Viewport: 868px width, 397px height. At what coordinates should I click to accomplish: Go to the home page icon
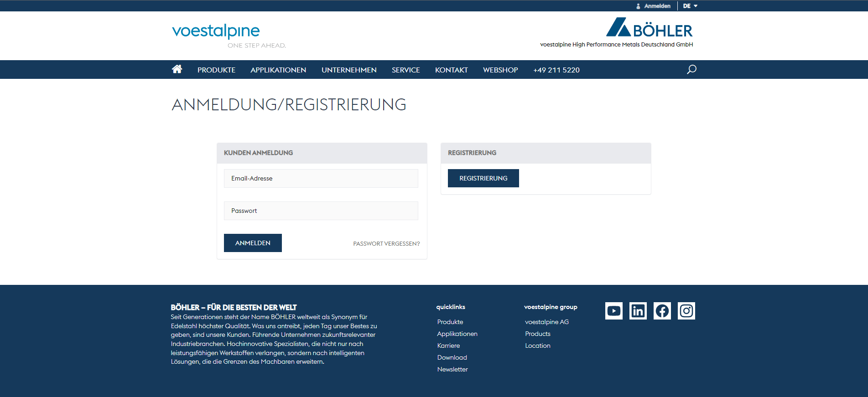[177, 69]
